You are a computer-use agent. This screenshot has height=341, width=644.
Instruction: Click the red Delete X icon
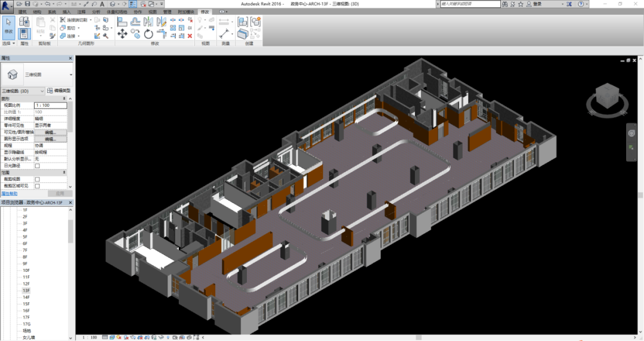tap(190, 36)
